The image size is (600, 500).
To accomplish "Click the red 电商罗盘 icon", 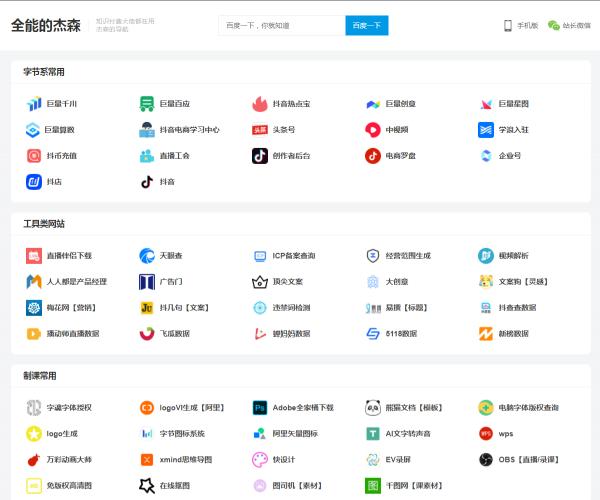I will (x=373, y=156).
